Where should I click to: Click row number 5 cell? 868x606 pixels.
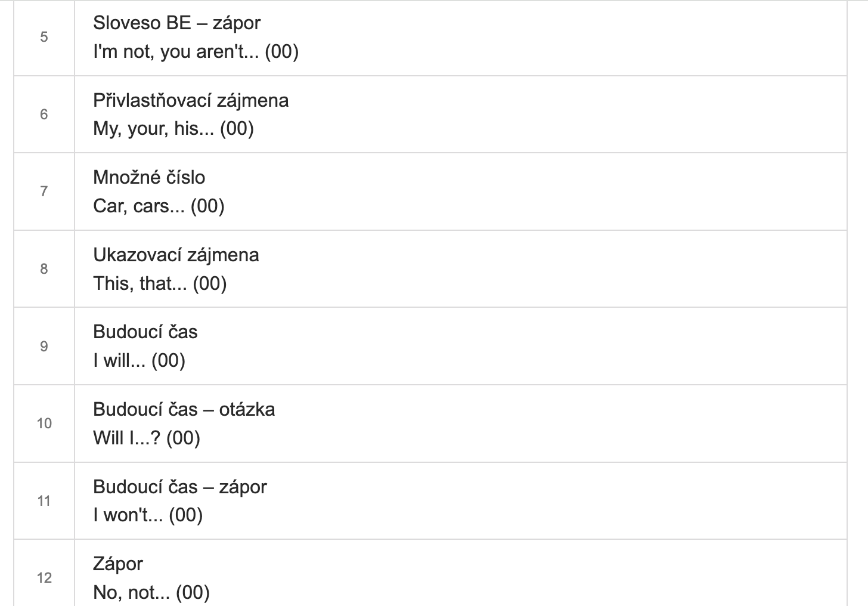44,37
